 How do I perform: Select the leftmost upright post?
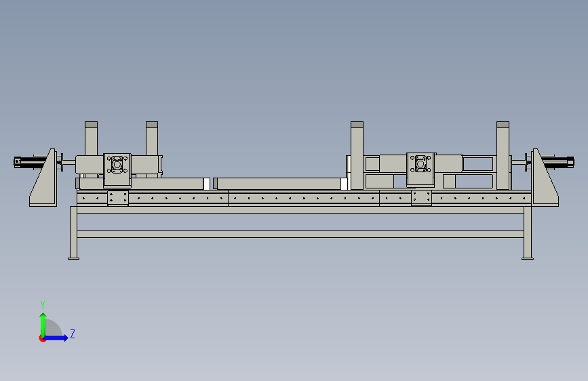(91, 138)
